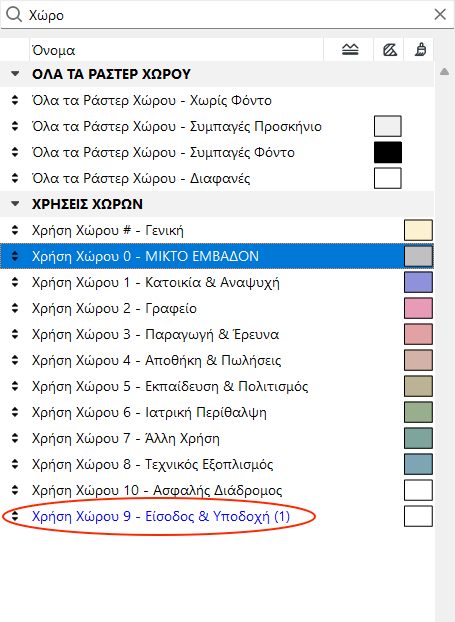The image size is (455, 622).
Task: Click the scrollbar up arrow
Action: [444, 72]
